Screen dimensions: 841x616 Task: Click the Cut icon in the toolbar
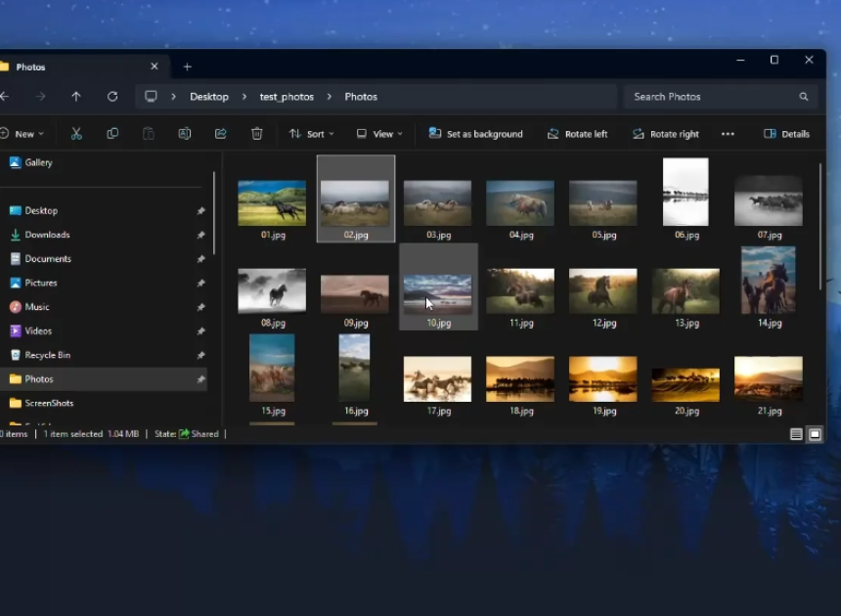(x=74, y=133)
